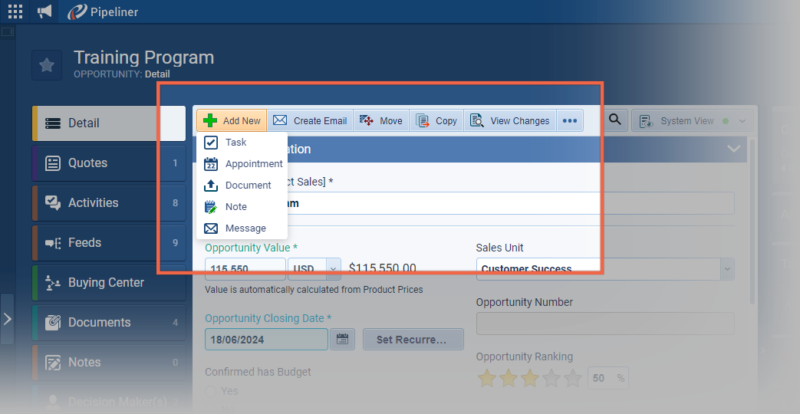Image resolution: width=800 pixels, height=414 pixels.
Task: Select Task from Add New menu
Action: coord(242,142)
